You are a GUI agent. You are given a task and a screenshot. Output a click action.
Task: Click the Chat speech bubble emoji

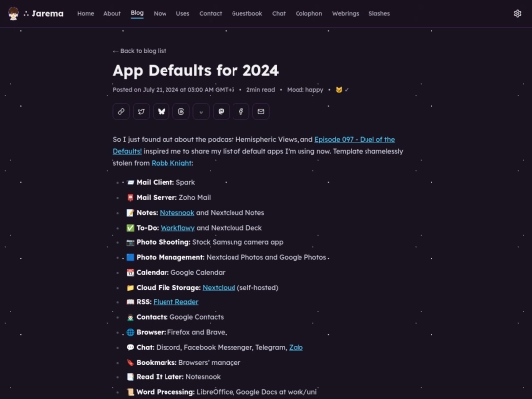130,347
